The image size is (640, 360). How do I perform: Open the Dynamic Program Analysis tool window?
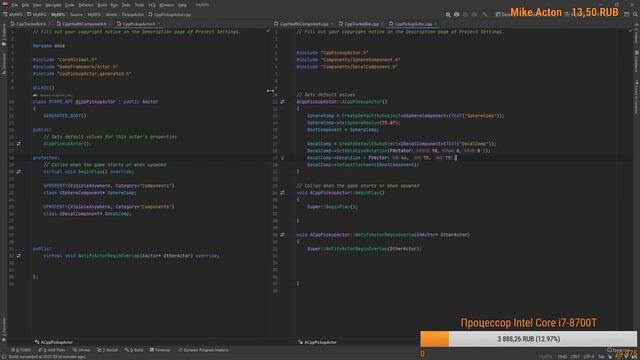[x=203, y=350]
